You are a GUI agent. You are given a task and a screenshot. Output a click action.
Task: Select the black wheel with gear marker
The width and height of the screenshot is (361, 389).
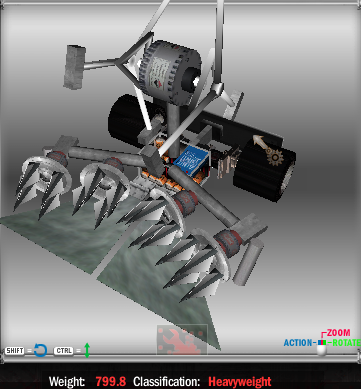[x=265, y=170]
